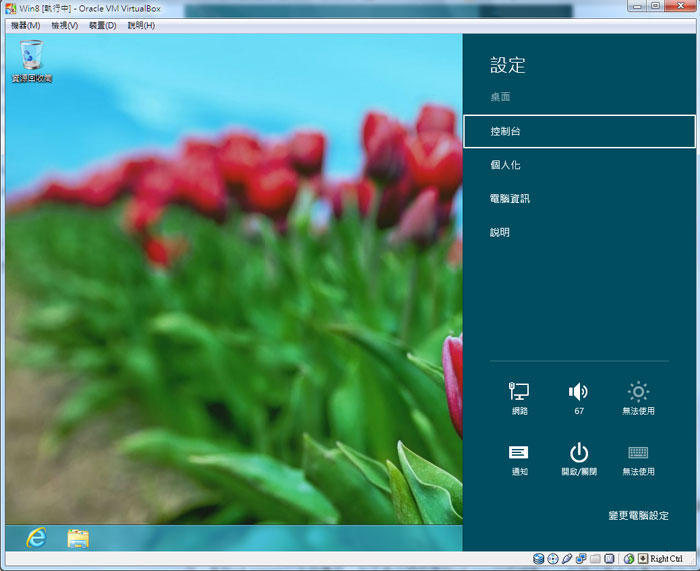Open File Explorer from the taskbar
The image size is (700, 571).
point(78,538)
